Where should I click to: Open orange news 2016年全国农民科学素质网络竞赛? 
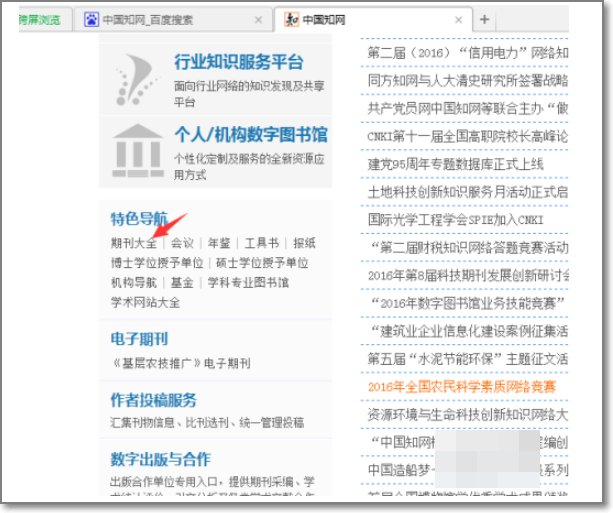(462, 387)
